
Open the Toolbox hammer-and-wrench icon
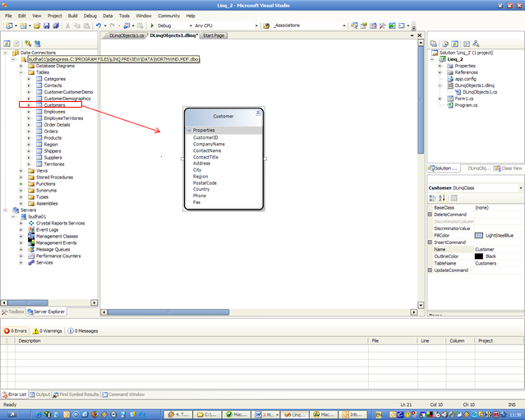[382, 25]
